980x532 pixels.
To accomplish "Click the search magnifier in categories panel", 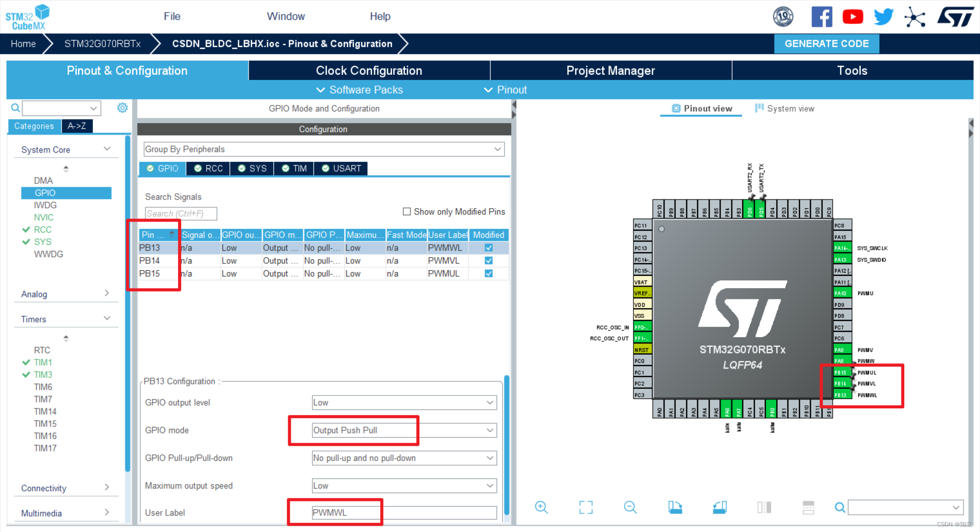I will [x=15, y=108].
